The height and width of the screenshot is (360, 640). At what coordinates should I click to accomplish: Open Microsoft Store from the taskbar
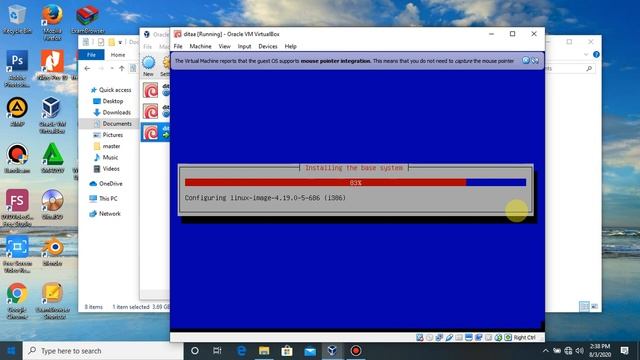tap(287, 351)
